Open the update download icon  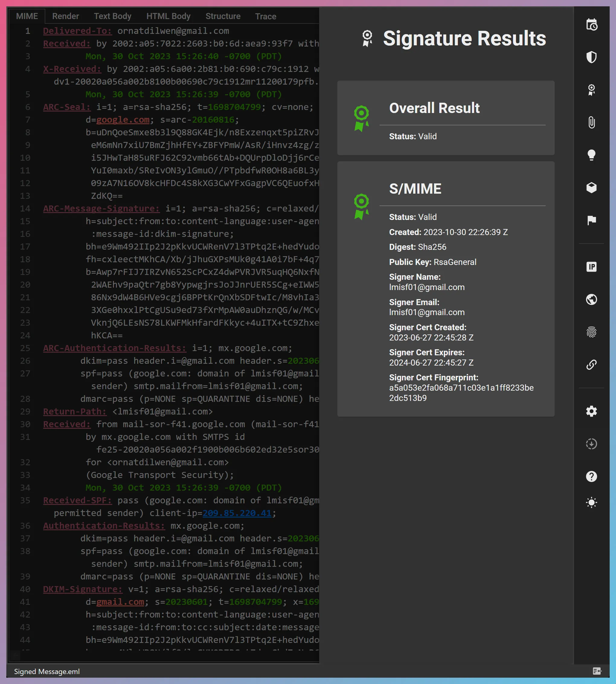(592, 444)
